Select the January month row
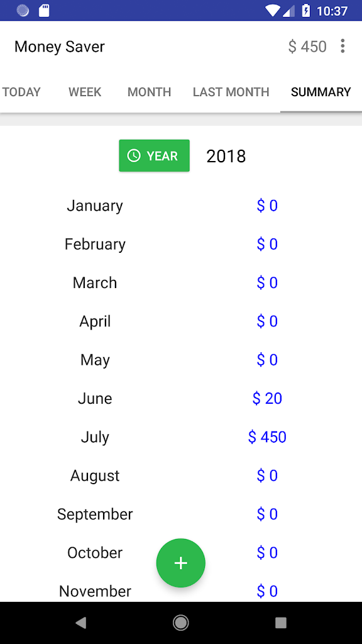Image resolution: width=362 pixels, height=644 pixels. (180, 206)
